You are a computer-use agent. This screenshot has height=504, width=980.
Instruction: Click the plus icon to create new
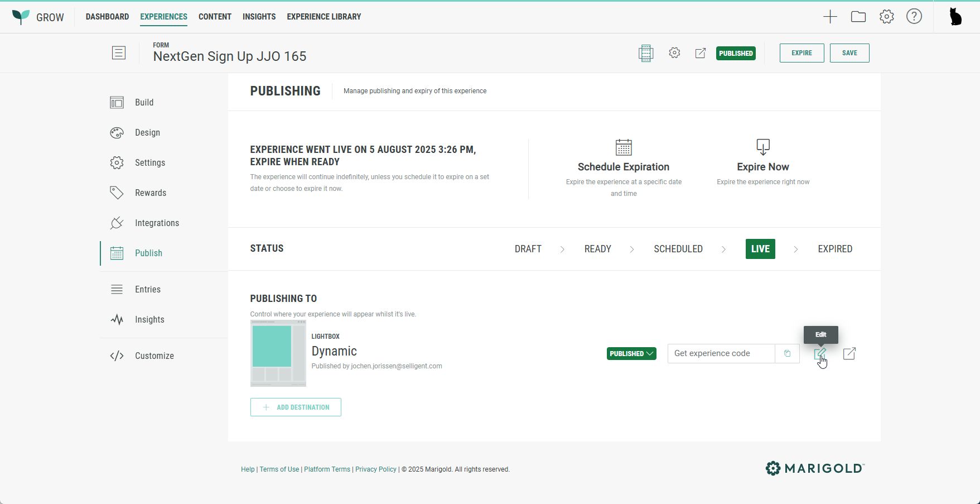coord(830,17)
